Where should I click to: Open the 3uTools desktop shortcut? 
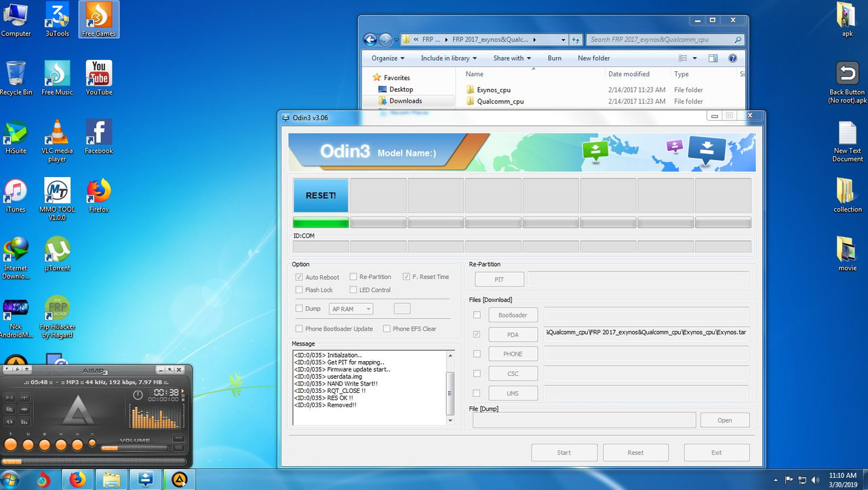[x=57, y=20]
